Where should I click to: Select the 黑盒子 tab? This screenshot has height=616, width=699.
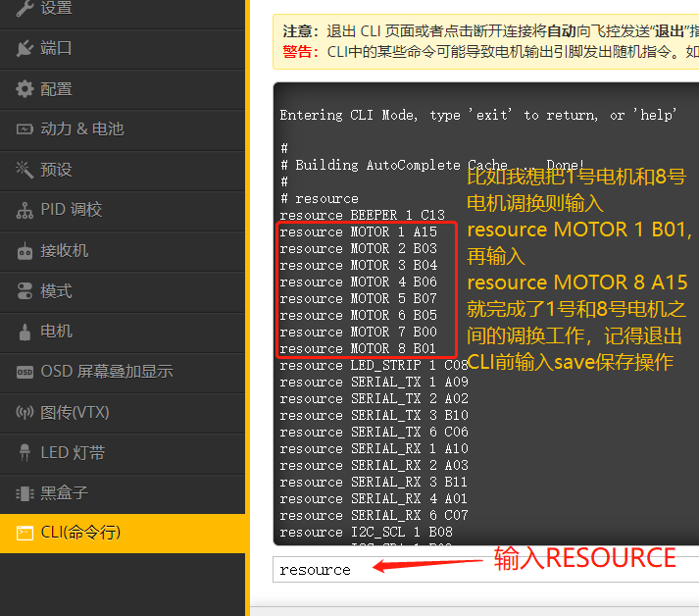coord(123,494)
